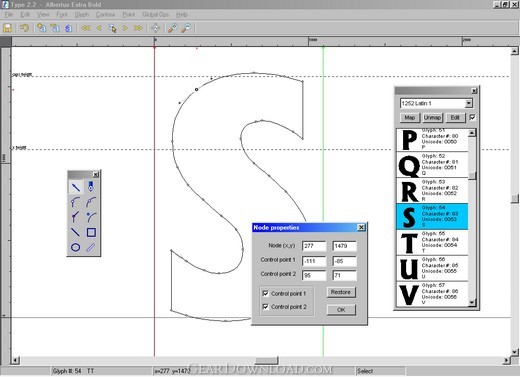Select the measure ruler tool in toolbox
Image resolution: width=520 pixels, height=377 pixels.
[91, 247]
